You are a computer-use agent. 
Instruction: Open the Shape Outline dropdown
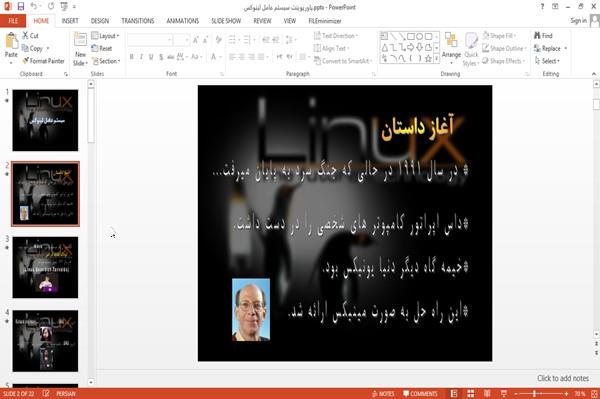click(505, 48)
